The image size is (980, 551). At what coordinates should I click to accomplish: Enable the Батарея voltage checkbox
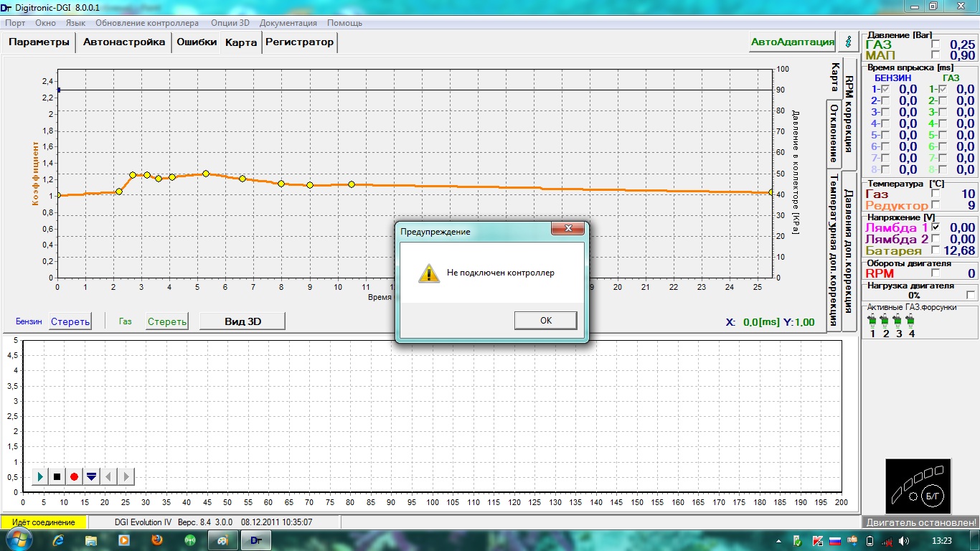[935, 250]
